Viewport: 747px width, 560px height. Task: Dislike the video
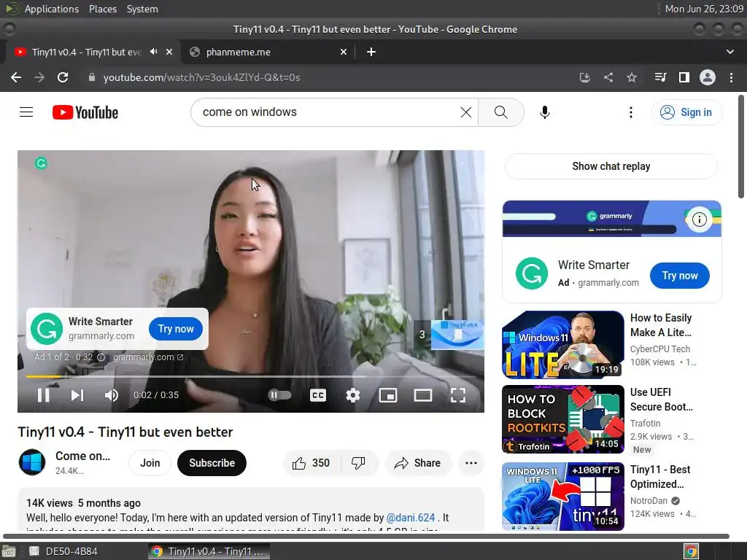coord(358,463)
